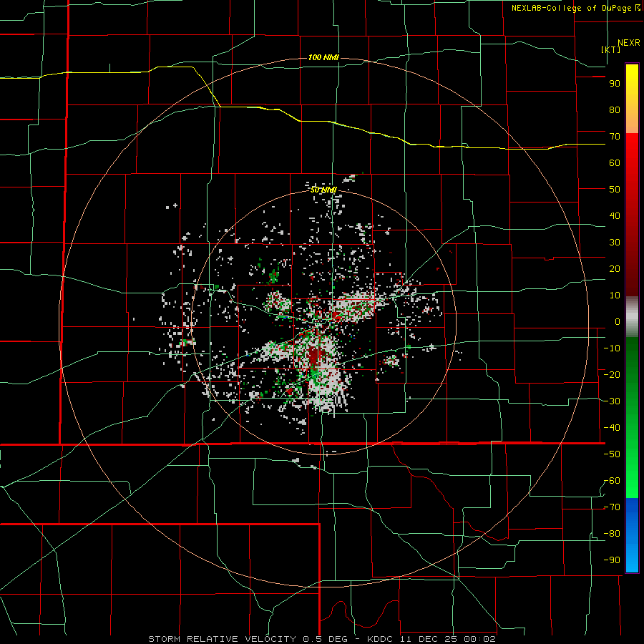Screen dimensions: 644x644
Task: Click the 50 NMI range ring label
Action: tap(323, 190)
